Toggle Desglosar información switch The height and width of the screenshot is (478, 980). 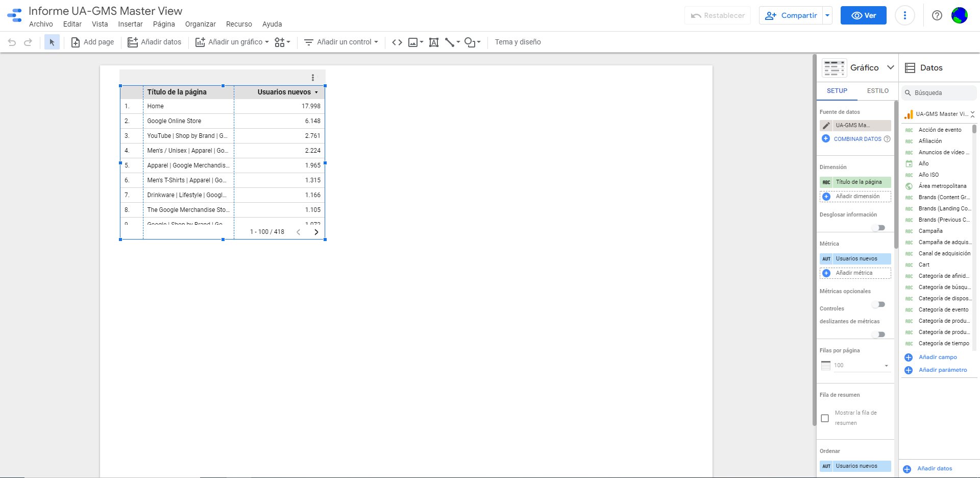[x=879, y=228]
